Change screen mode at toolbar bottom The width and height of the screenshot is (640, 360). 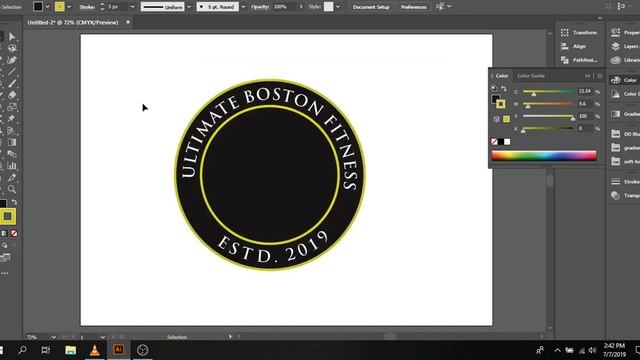click(x=5, y=258)
